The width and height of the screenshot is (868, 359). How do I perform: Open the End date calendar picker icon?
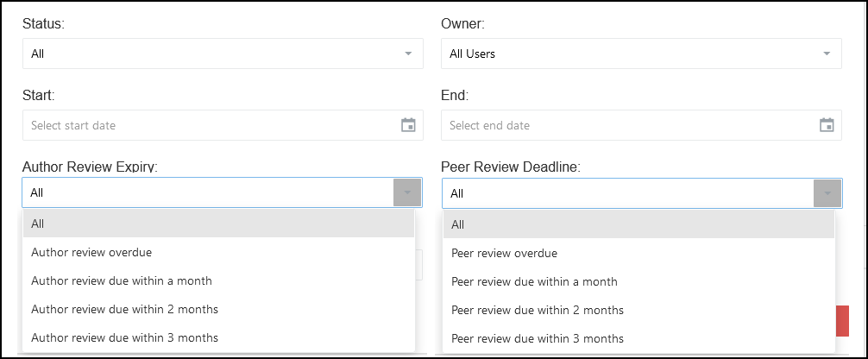coord(827,125)
